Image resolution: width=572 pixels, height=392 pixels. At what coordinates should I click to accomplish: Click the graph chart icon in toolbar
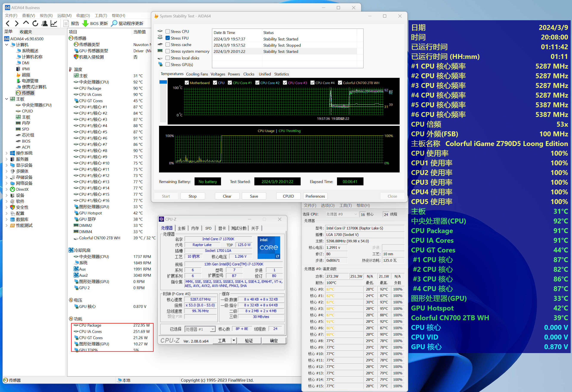tap(54, 24)
